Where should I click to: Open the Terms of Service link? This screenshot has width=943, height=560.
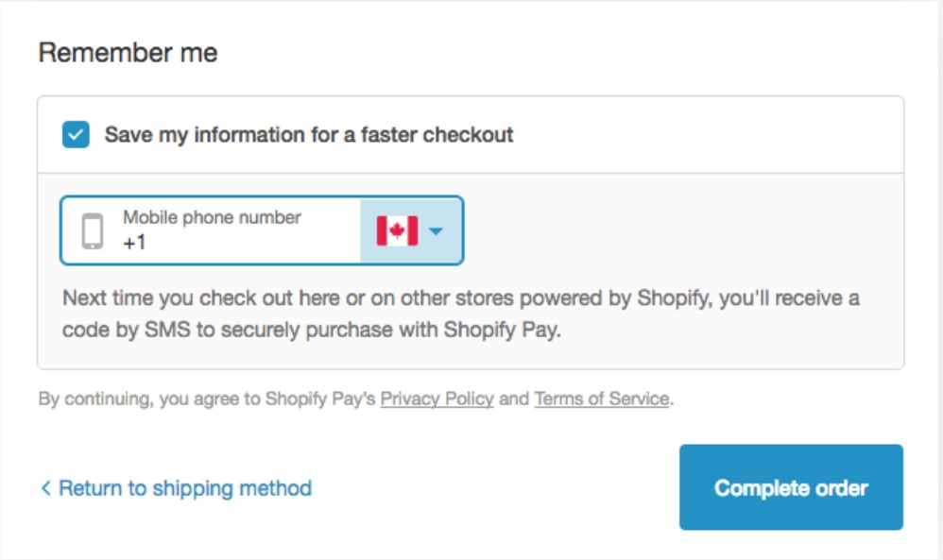601,399
